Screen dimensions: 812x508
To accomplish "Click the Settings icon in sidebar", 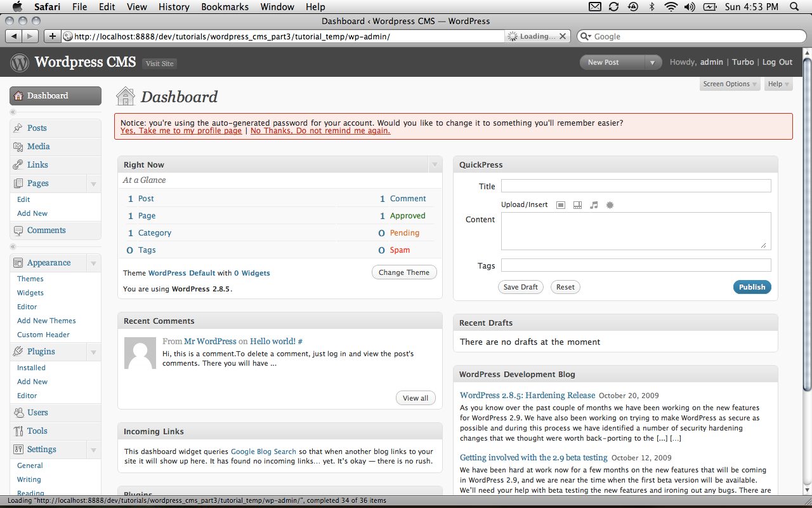I will point(18,449).
